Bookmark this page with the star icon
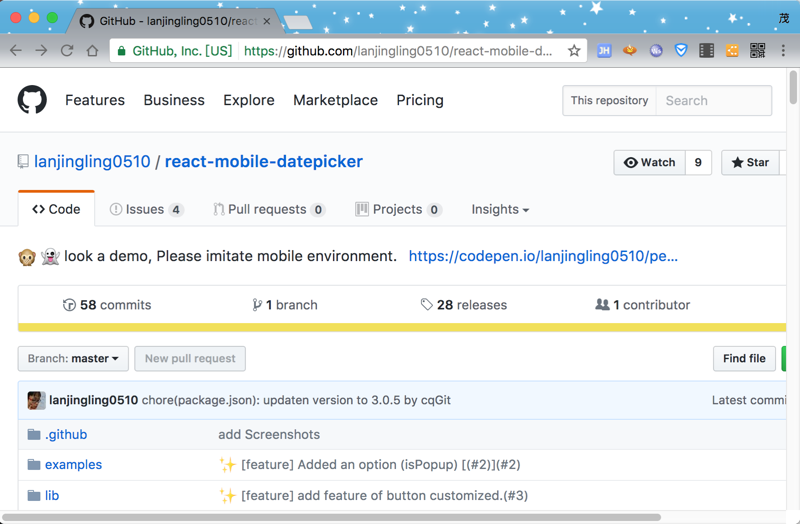This screenshot has height=524, width=800. (x=574, y=51)
